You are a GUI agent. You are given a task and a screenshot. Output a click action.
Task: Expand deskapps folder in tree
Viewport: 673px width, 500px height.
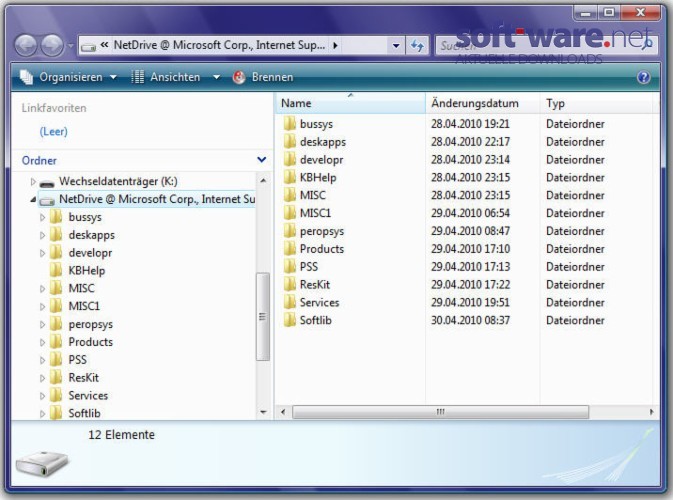click(42, 235)
